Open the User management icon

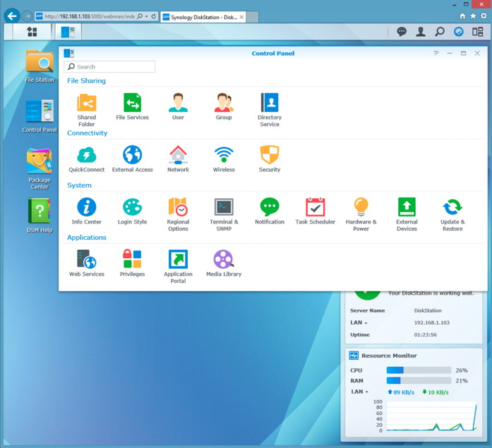pos(178,107)
